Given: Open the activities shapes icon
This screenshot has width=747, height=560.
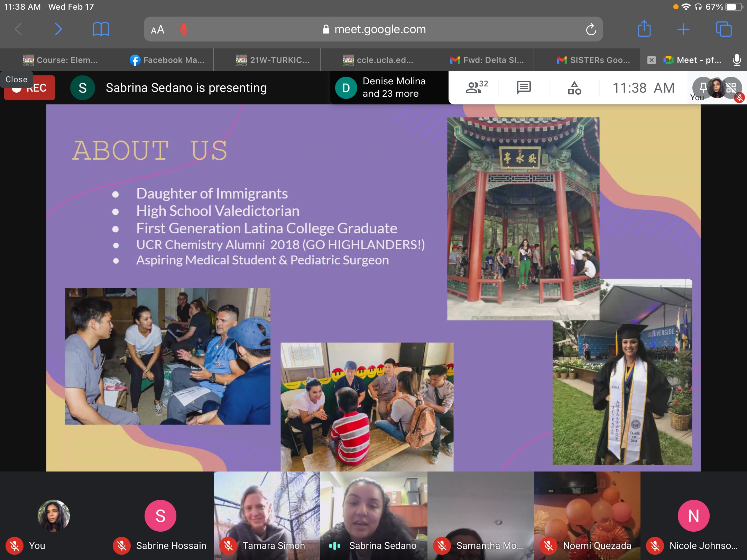Looking at the screenshot, I should click(574, 88).
